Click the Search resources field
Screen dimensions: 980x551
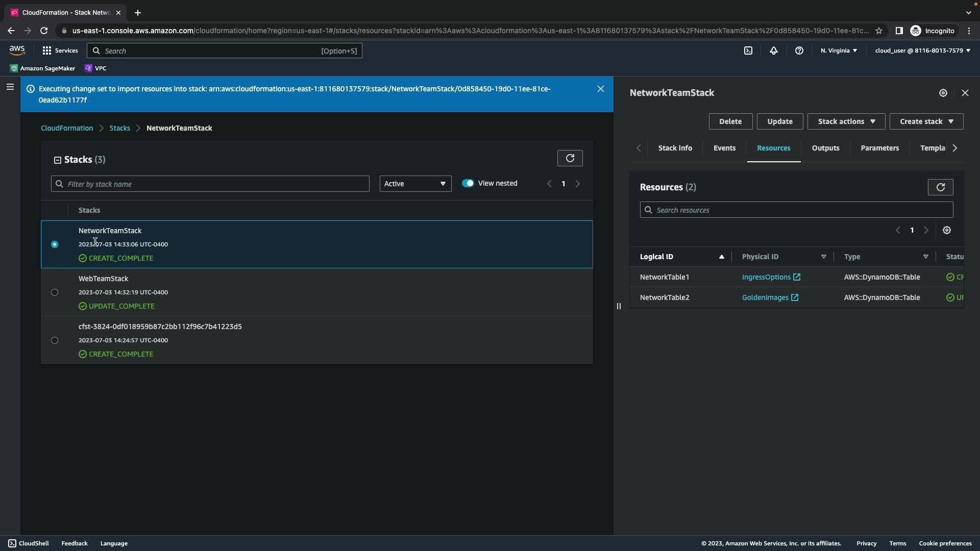pyautogui.click(x=796, y=210)
